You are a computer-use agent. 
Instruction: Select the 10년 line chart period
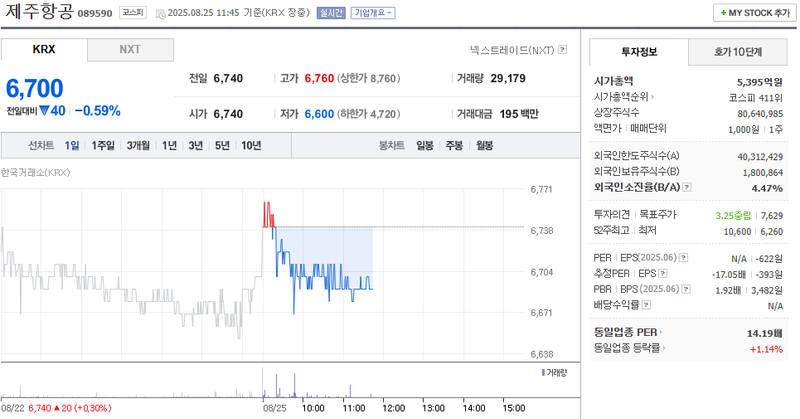point(251,145)
